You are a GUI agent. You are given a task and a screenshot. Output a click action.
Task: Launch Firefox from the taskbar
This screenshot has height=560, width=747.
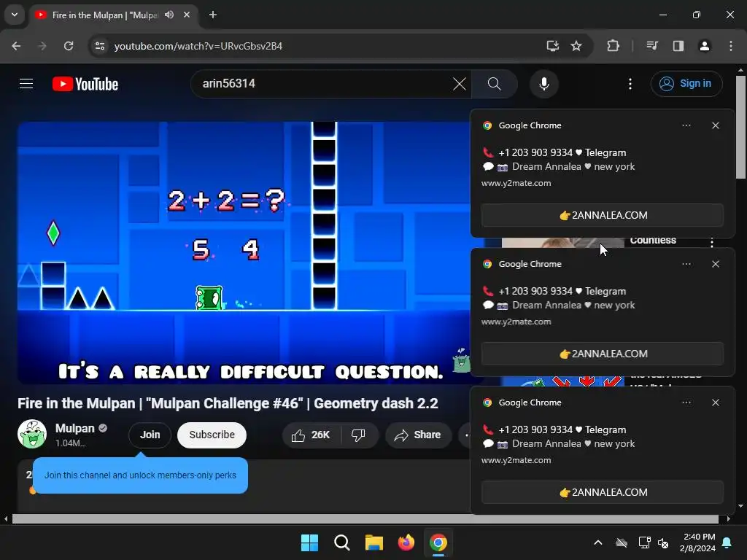click(x=406, y=542)
